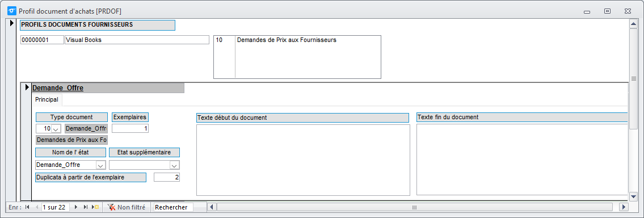Viewport: 644px width, 218px height.
Task: Expand the Etat supplémentaire combo box
Action: [175, 165]
